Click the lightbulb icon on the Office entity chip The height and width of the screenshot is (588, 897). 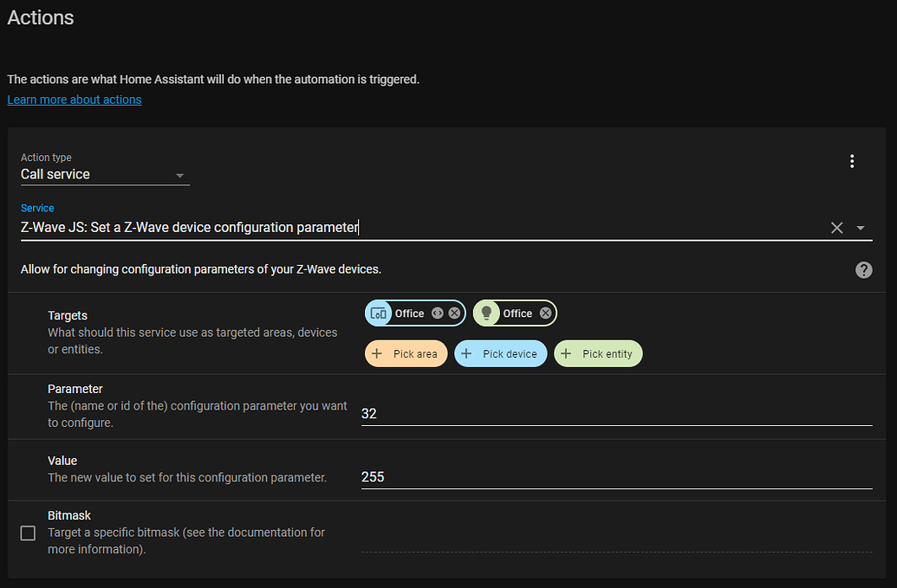486,313
